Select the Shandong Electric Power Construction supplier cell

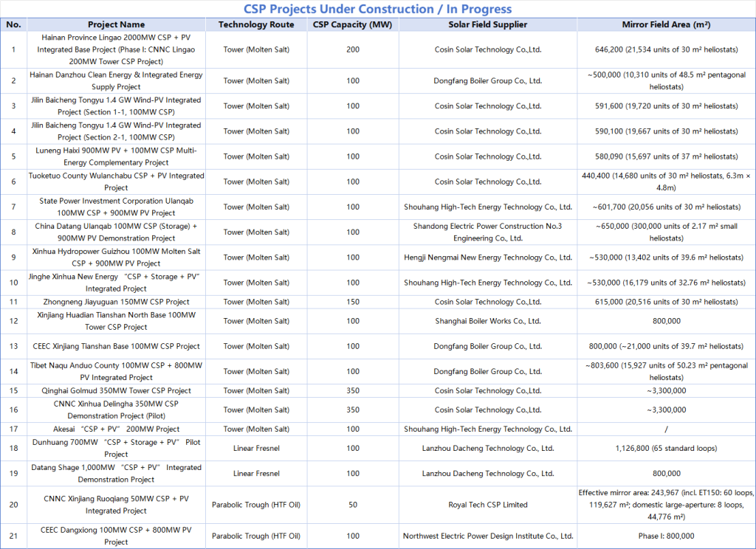(x=487, y=232)
